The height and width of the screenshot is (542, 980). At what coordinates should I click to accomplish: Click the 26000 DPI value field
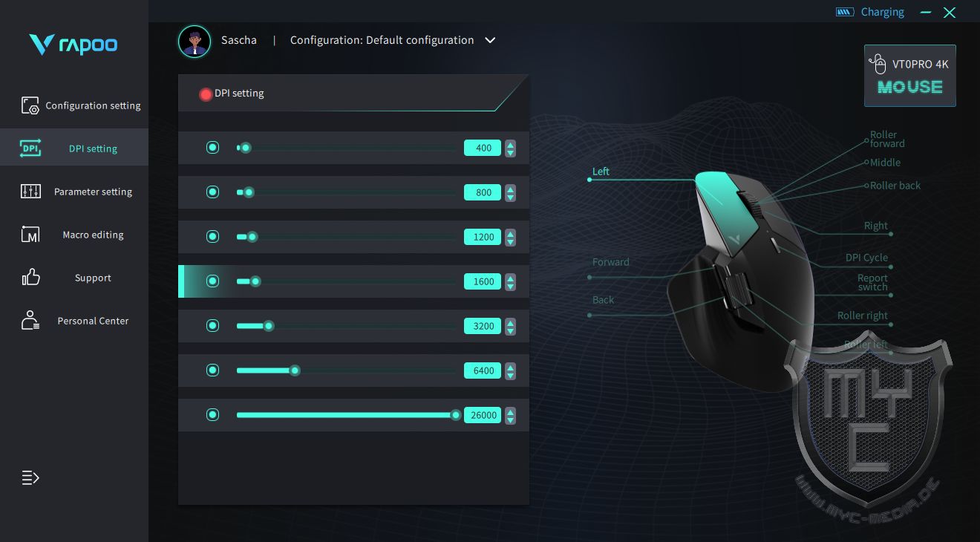(483, 415)
